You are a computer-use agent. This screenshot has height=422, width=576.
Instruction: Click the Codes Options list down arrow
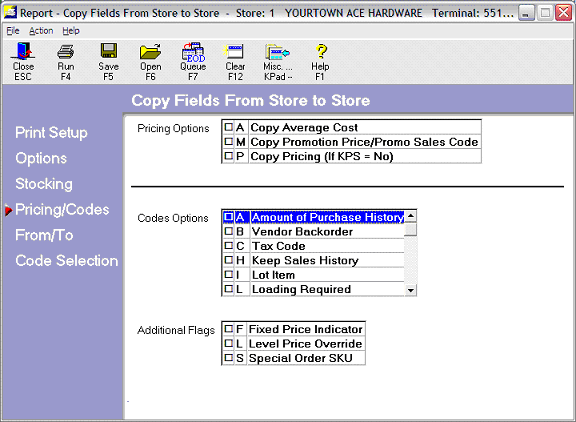tap(411, 290)
